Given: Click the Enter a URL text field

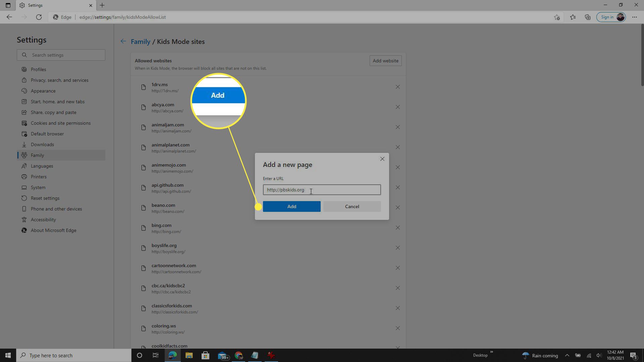Looking at the screenshot, I should (x=322, y=190).
